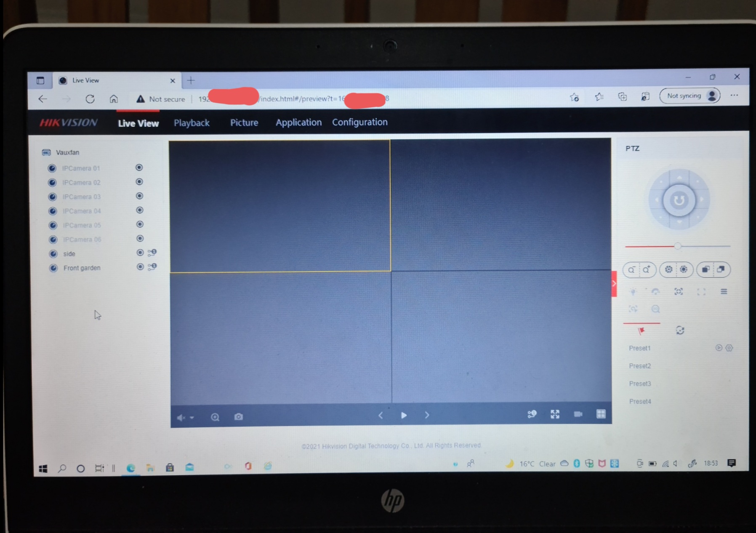Viewport: 756px width, 533px height.
Task: Select Preset1 in the preset list
Action: (x=639, y=348)
